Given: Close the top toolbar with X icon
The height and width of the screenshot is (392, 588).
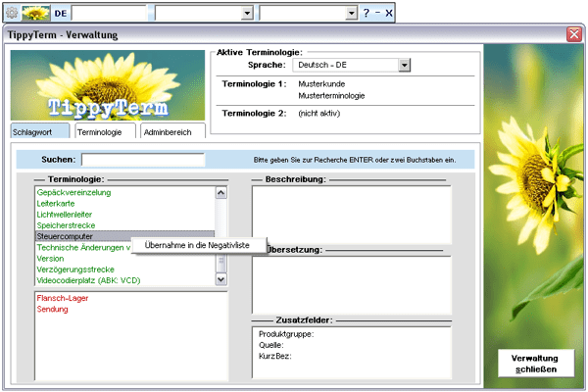Looking at the screenshot, I should pos(389,14).
